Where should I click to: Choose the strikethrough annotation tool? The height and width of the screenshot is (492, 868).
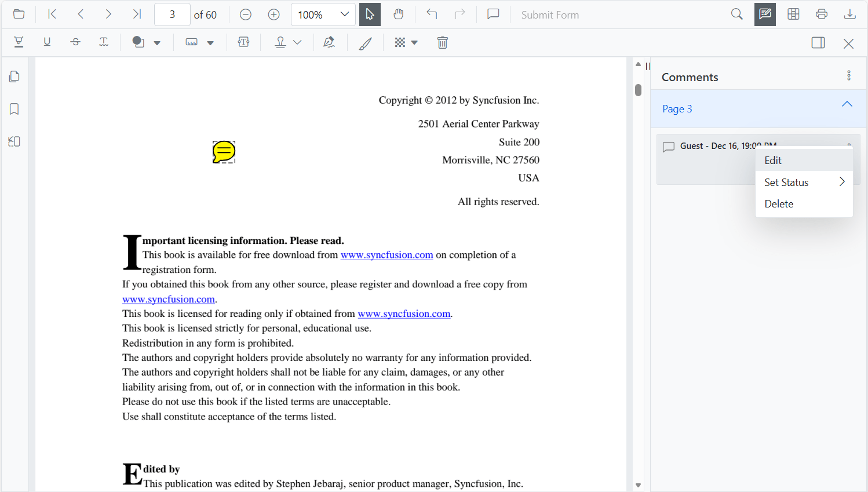coord(75,42)
